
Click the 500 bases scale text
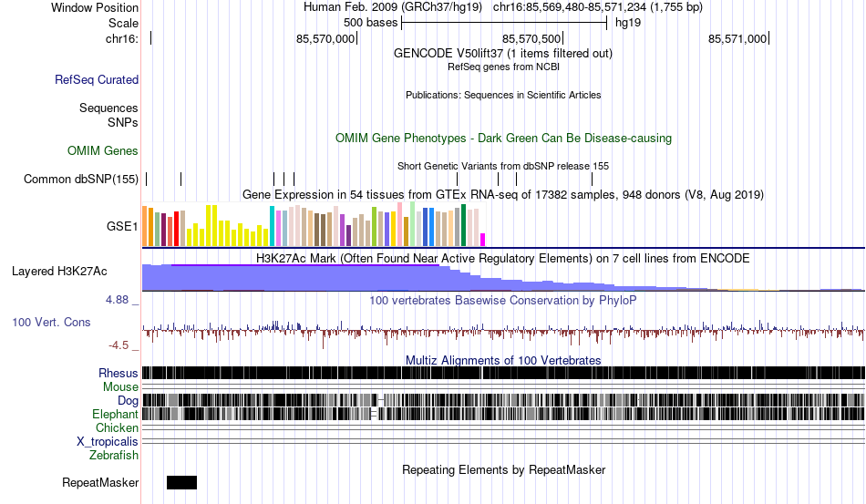tap(370, 23)
